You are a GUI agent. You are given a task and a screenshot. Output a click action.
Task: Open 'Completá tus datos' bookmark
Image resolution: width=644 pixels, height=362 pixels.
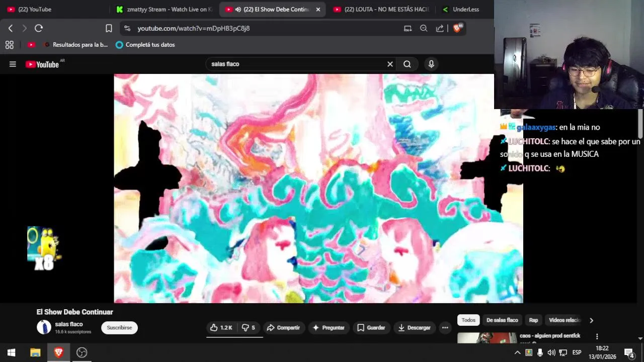pos(145,45)
